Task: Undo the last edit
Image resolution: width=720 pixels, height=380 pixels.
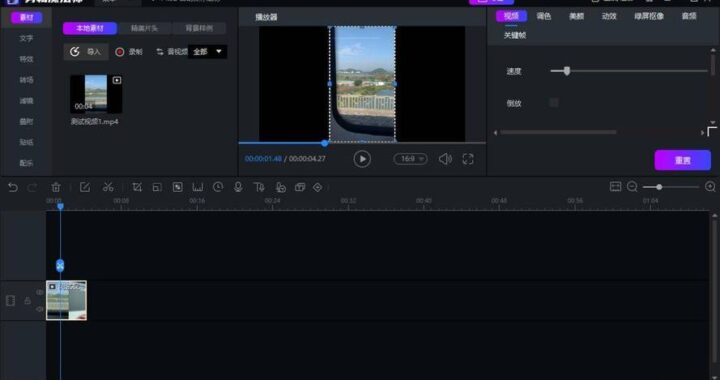Action: [x=13, y=187]
